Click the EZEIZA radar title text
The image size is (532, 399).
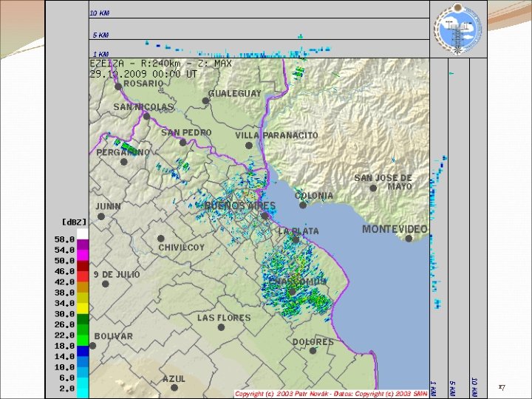(x=161, y=64)
